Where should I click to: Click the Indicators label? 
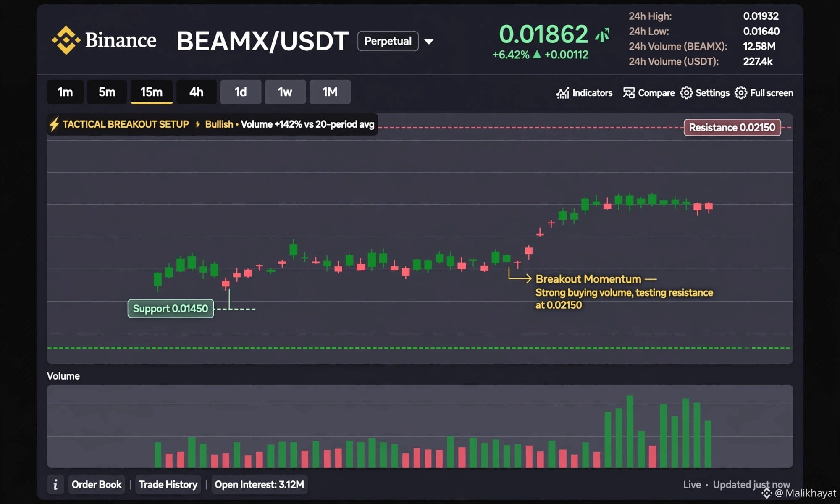coord(592,93)
